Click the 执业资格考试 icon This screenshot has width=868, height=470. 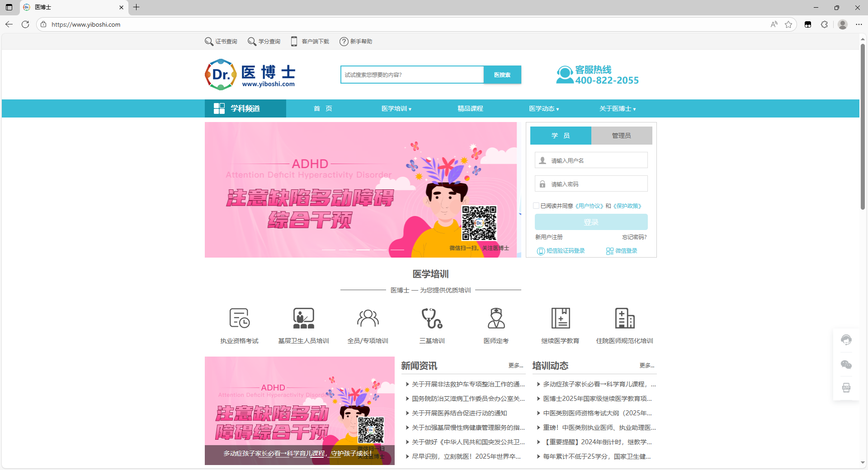pos(239,318)
